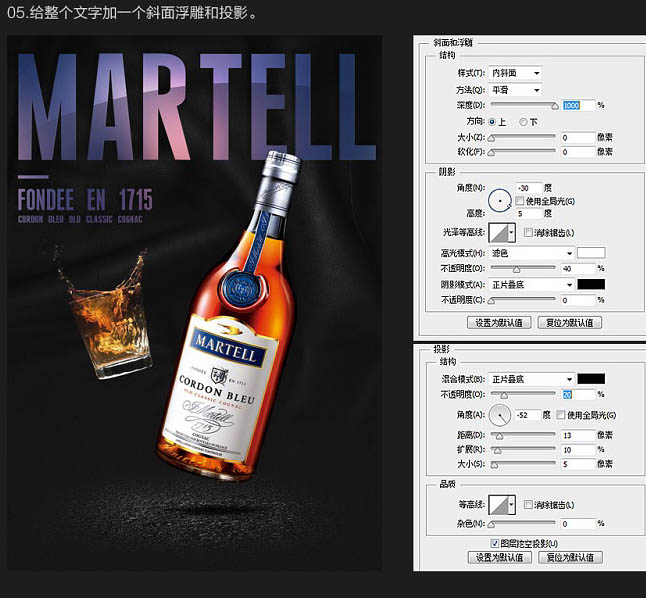This screenshot has width=646, height=598.
Task: Click the bevel 大小(Z) pixel value field
Action: [578, 138]
